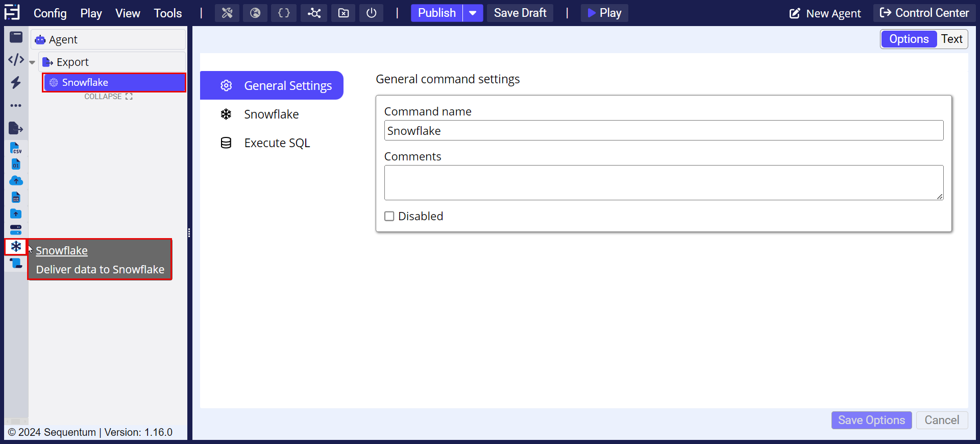Select the export file arrow sidebar icon

(x=16, y=128)
